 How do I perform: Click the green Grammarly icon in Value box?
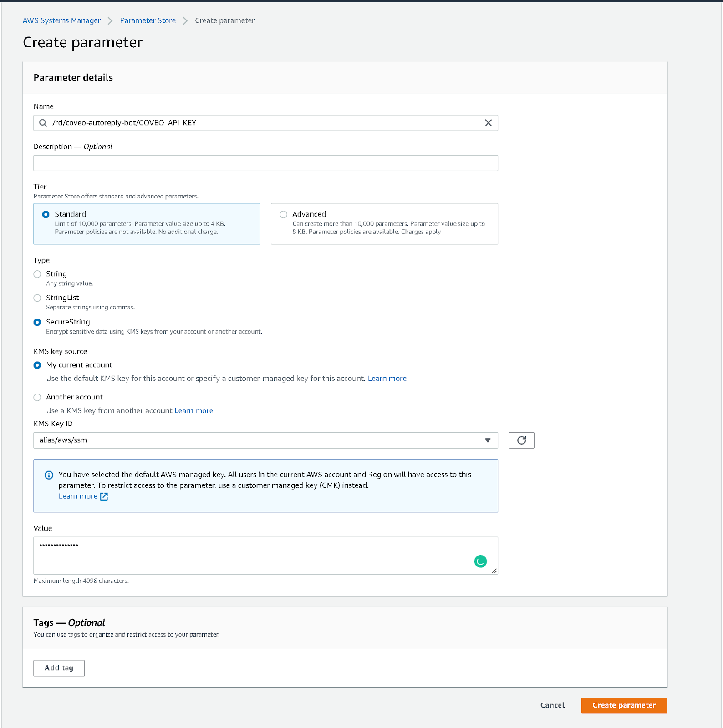[480, 561]
